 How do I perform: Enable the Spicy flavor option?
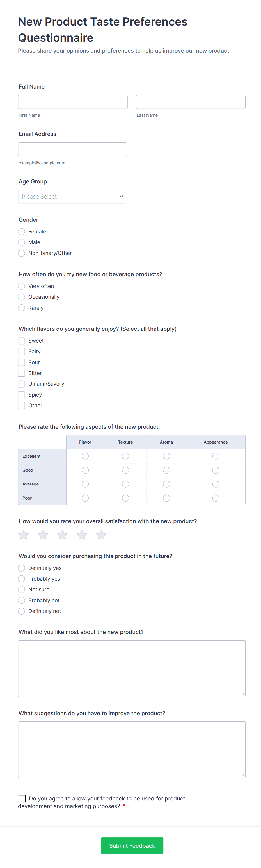point(22,395)
